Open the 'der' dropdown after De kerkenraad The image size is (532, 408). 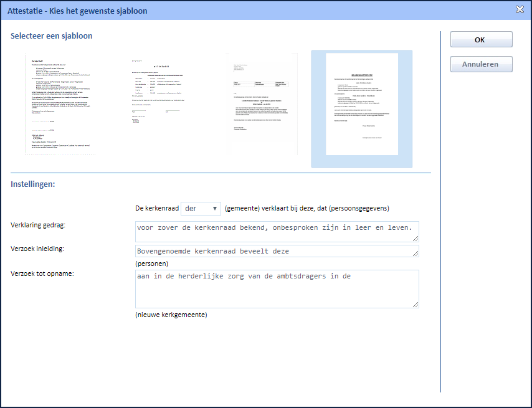(201, 209)
